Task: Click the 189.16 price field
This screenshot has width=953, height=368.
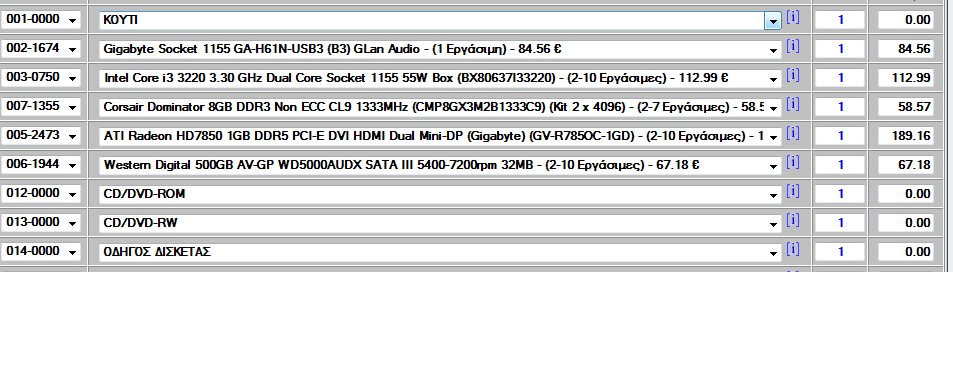Action: pyautogui.click(x=906, y=136)
